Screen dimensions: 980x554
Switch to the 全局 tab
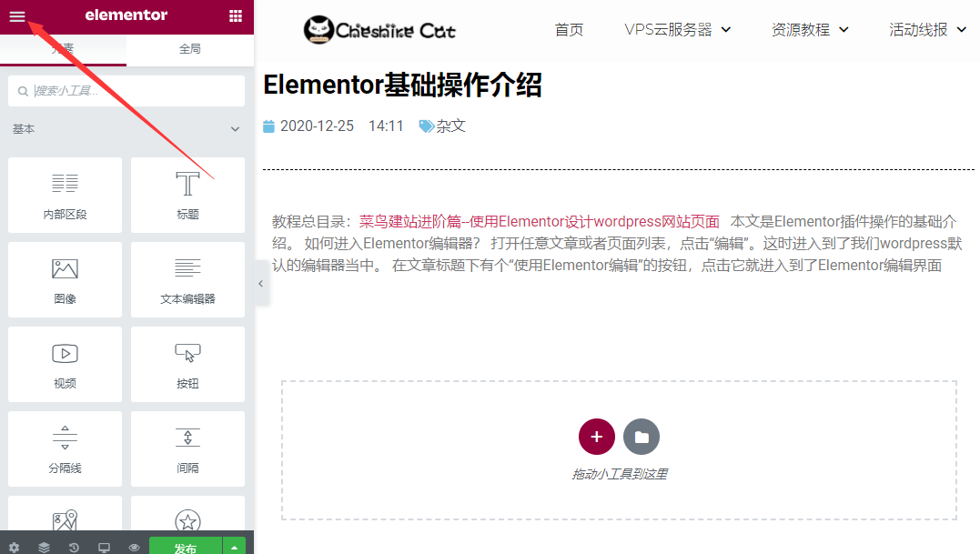189,50
